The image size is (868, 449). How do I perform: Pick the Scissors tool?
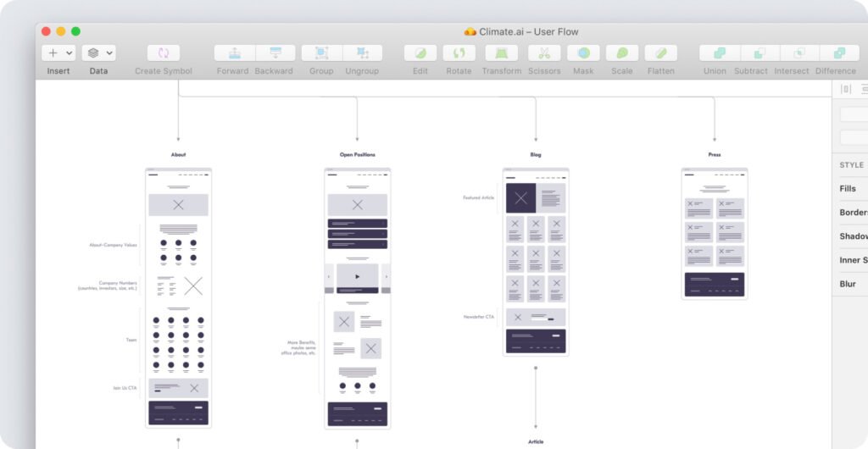(x=544, y=53)
